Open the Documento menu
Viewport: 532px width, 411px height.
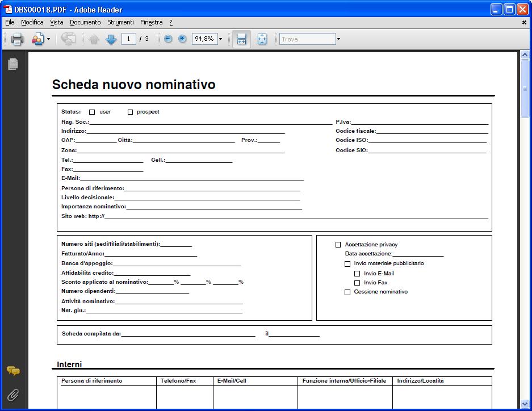[x=85, y=22]
